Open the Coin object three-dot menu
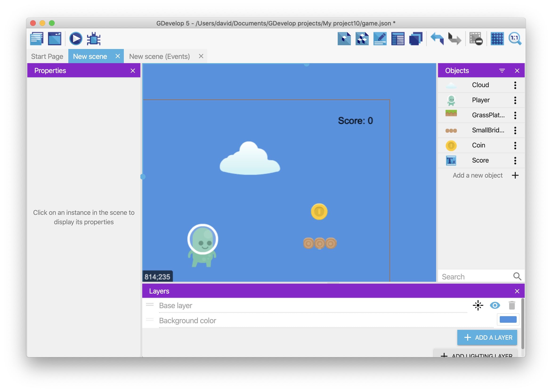The image size is (552, 392). (515, 145)
